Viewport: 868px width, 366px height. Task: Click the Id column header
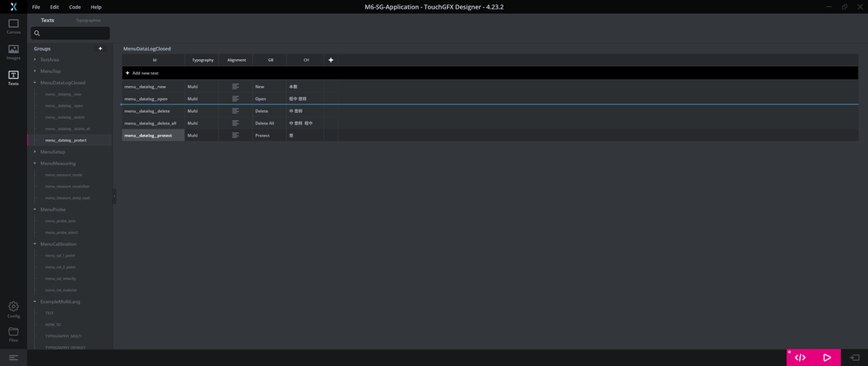point(153,60)
